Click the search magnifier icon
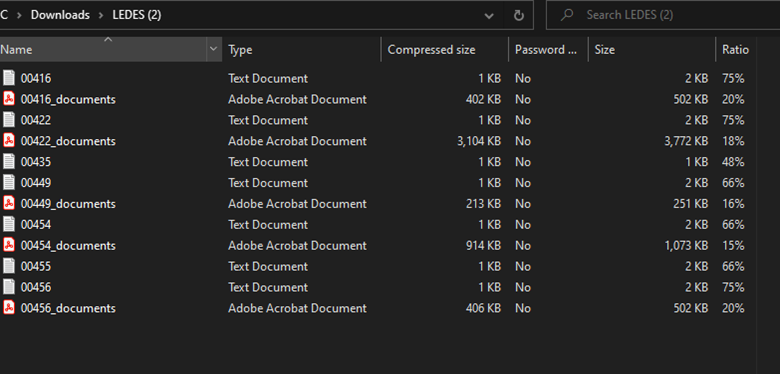780x374 pixels. click(x=566, y=15)
